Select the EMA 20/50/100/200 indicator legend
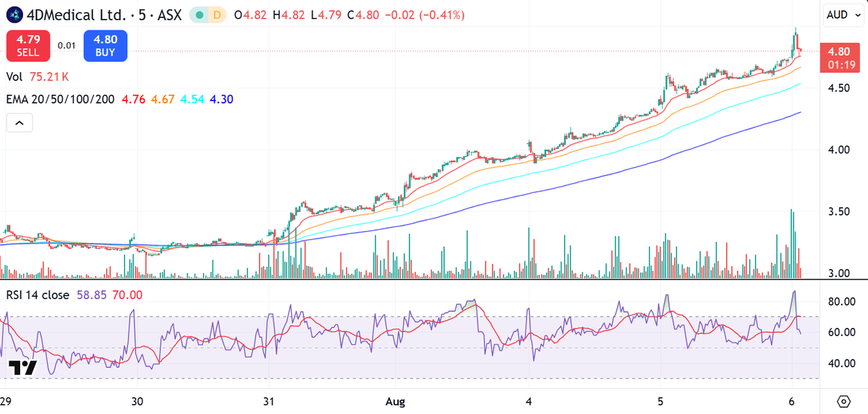 click(x=60, y=99)
